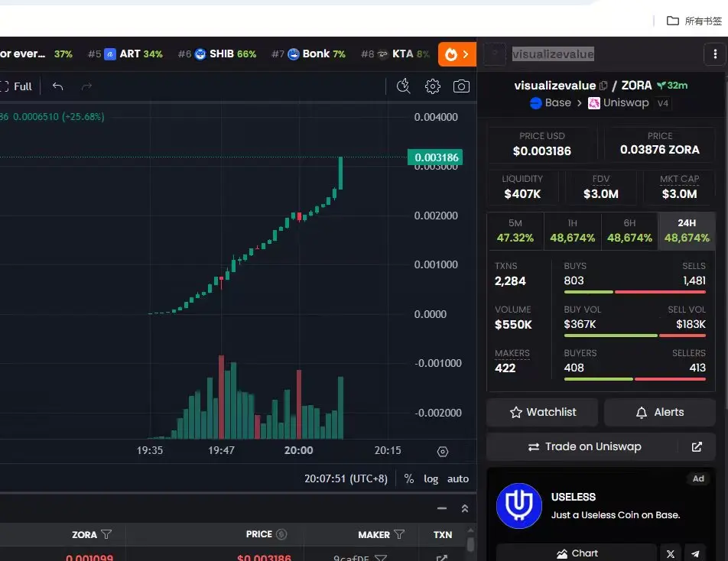The height and width of the screenshot is (561, 728).
Task: Click the MAKERS count 422
Action: [x=505, y=368]
